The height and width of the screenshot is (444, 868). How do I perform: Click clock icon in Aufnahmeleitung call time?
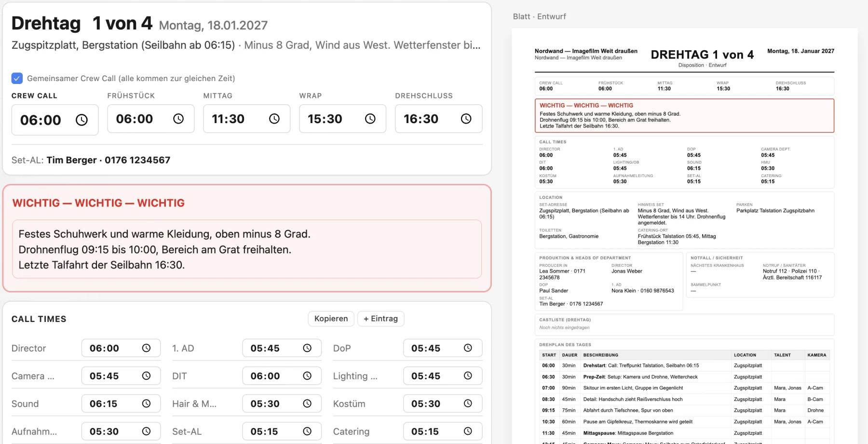point(147,431)
